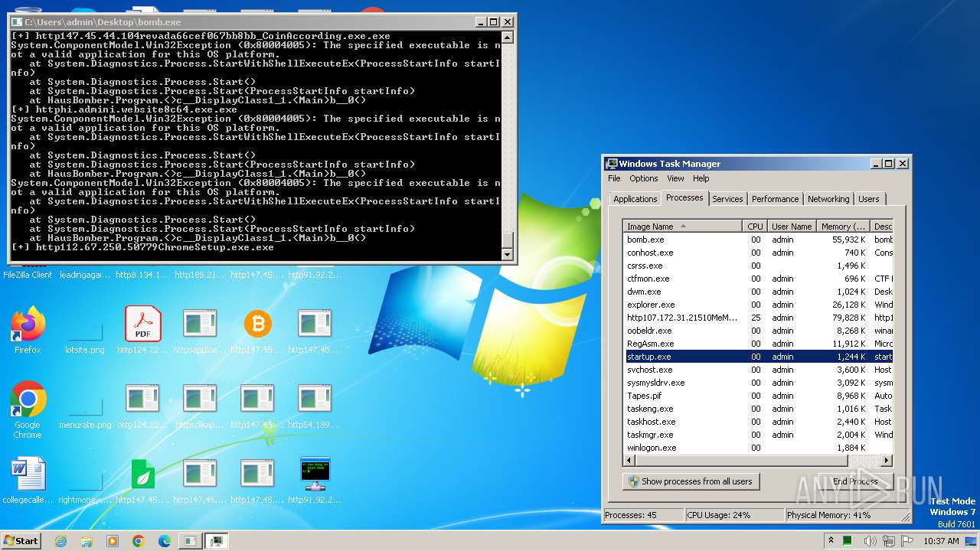Select the taskhost.exe process row
The width and height of the screenshot is (980, 551).
(x=758, y=422)
